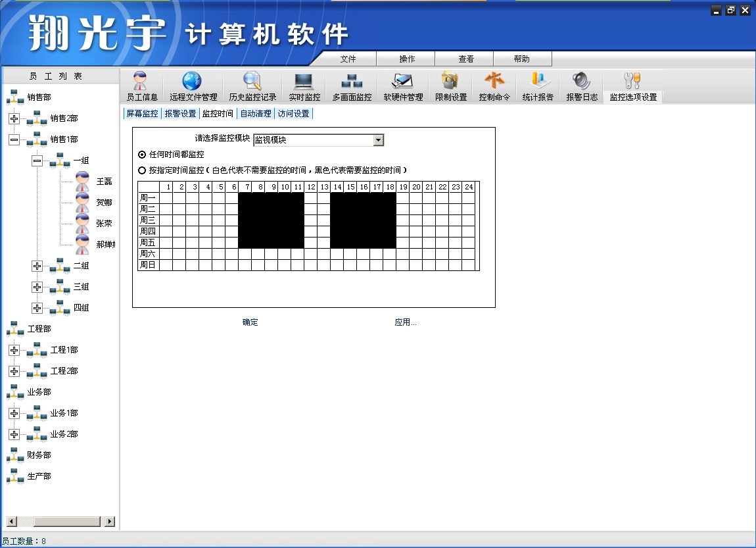Screen dimensions: 756x548
Task: Click the 应用... button
Action: 405,322
